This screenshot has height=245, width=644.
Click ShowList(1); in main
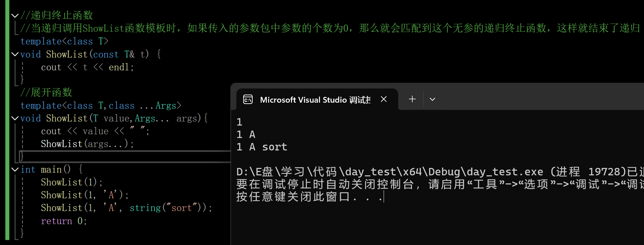[72, 182]
